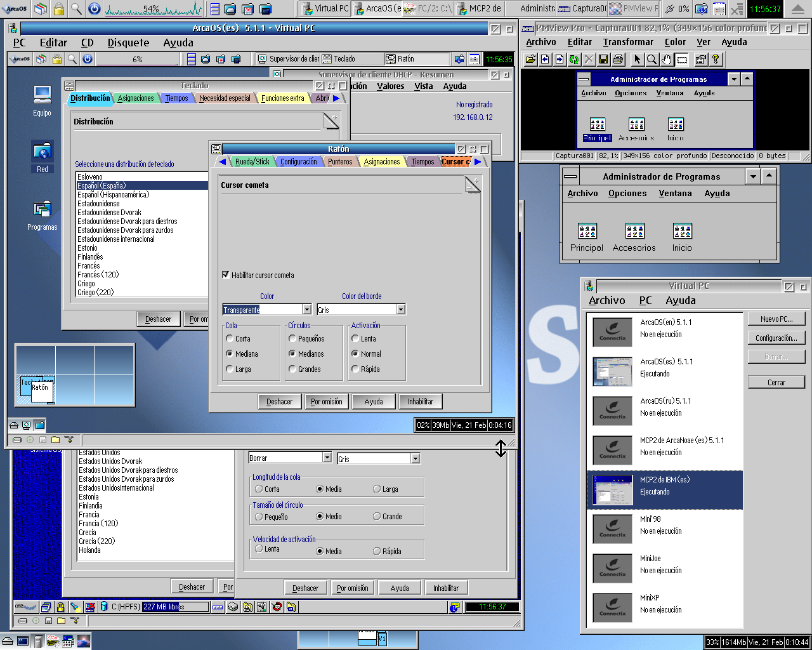This screenshot has height=650, width=812.
Task: Click the printer icon in PMView toolbar
Action: tap(618, 59)
